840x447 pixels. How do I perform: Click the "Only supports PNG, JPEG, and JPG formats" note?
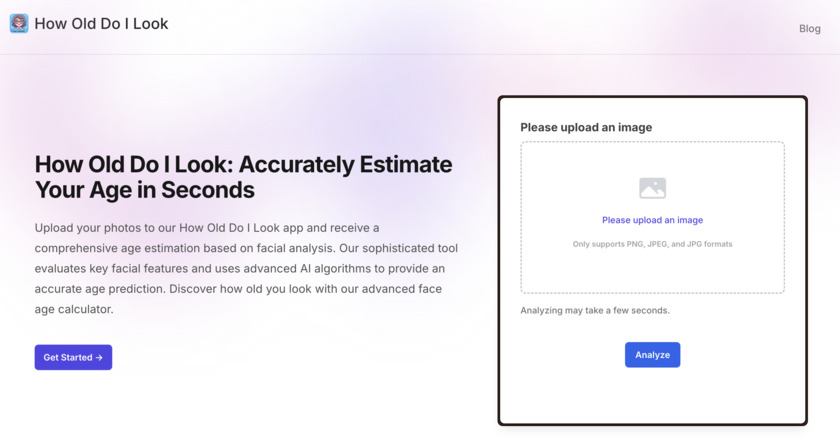click(x=652, y=244)
